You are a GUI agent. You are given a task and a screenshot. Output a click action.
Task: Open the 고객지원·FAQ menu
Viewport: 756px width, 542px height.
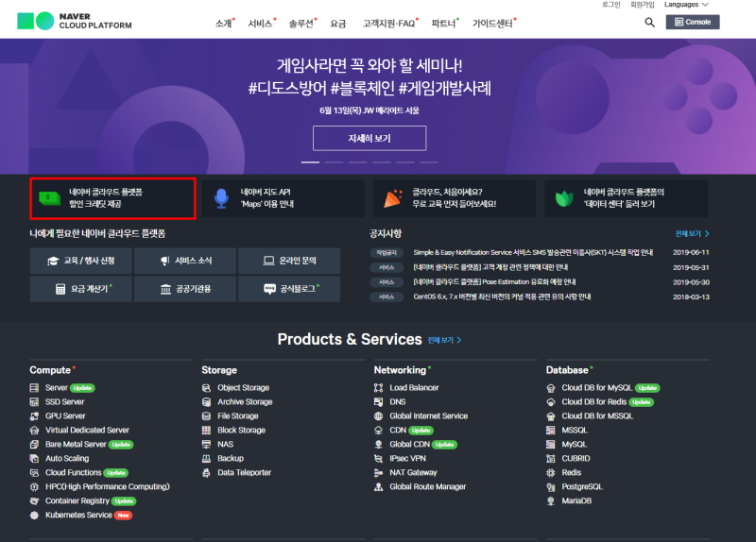point(389,23)
